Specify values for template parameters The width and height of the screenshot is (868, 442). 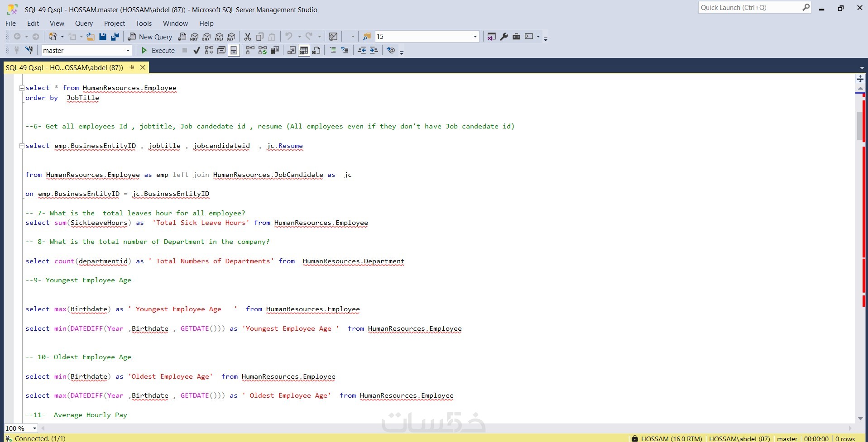(391, 50)
